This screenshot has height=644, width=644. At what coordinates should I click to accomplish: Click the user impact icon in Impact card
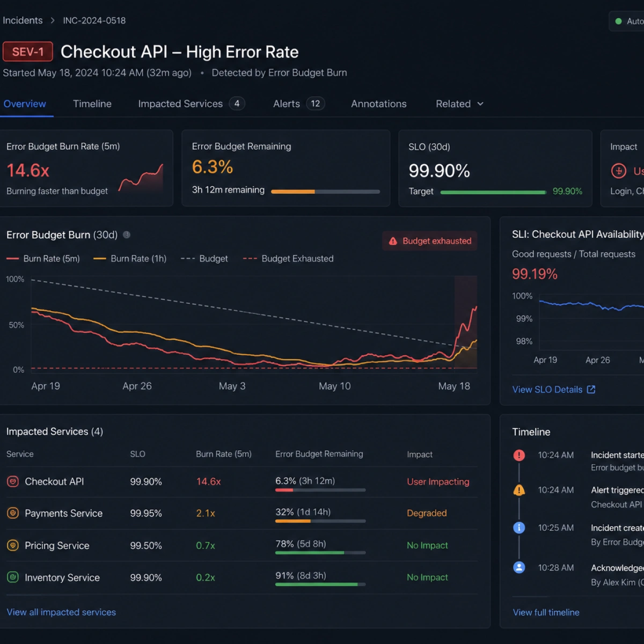pos(619,171)
